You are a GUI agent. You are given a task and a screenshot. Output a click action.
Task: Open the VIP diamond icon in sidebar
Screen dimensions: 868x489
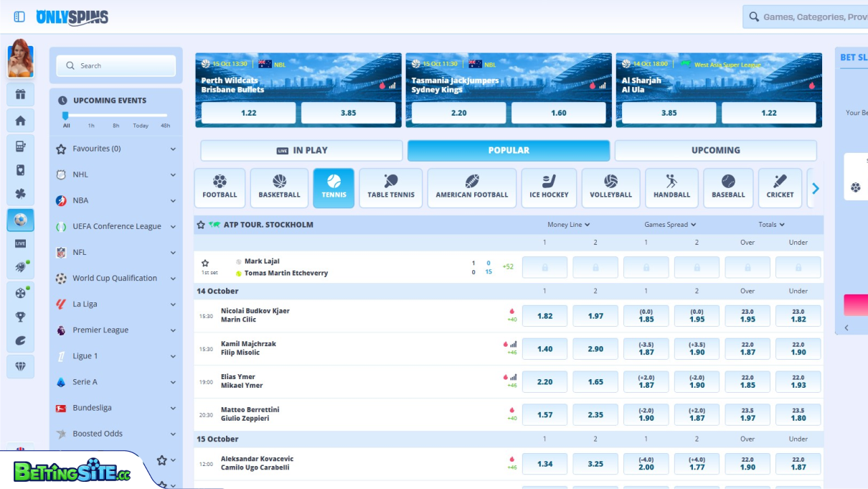[20, 366]
